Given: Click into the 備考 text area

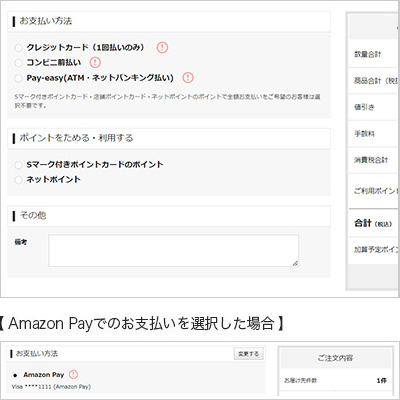Looking at the screenshot, I should coord(173,251).
